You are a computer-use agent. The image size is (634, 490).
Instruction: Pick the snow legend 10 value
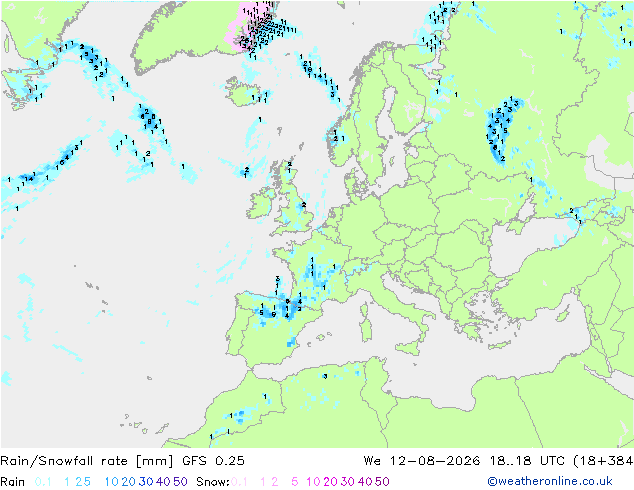click(313, 482)
